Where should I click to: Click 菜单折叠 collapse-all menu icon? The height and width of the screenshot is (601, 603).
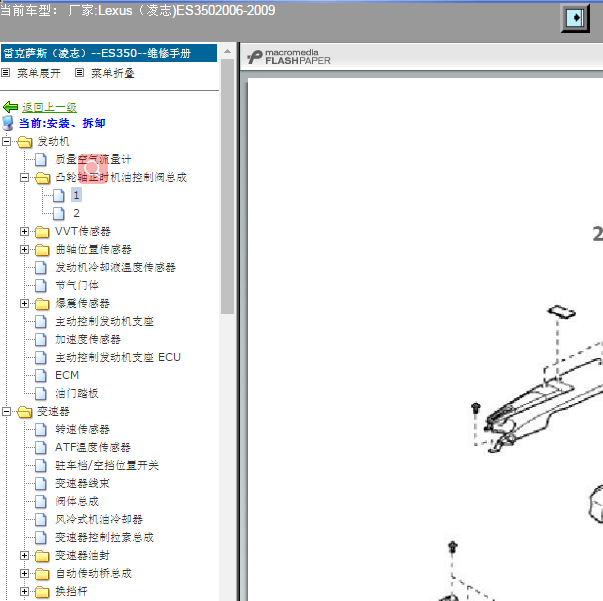[79, 73]
